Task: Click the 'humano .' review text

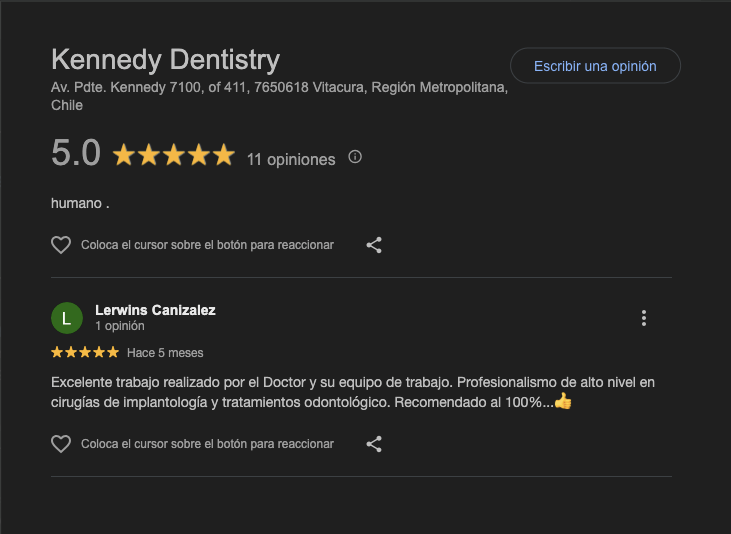Action: point(80,203)
